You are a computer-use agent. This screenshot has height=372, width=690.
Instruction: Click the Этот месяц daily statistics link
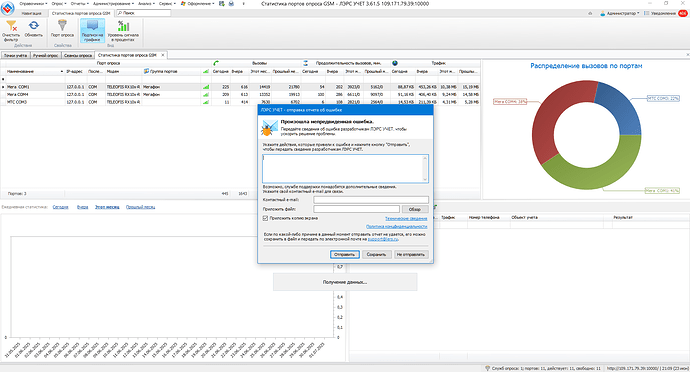107,207
